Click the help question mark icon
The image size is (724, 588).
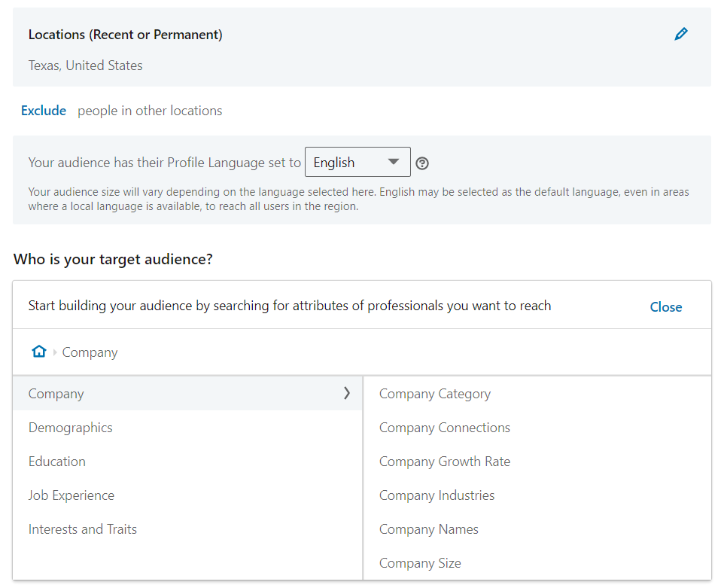[422, 163]
